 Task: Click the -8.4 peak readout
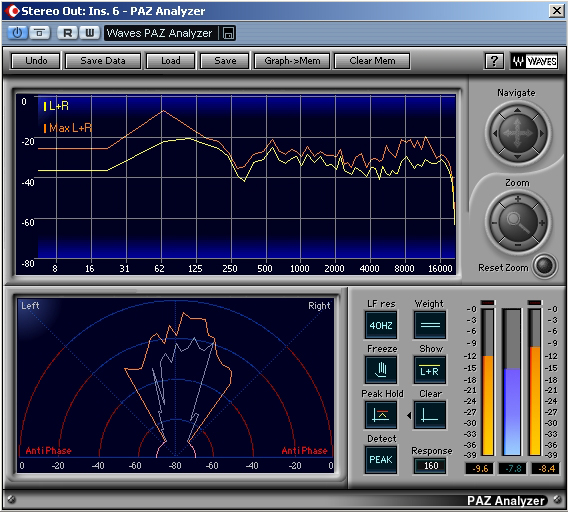click(545, 469)
